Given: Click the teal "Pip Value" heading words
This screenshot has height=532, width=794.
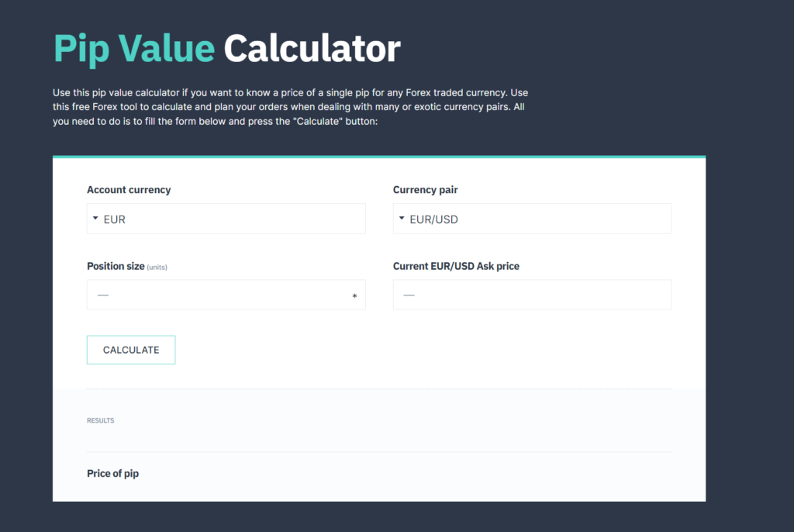Looking at the screenshot, I should click(x=134, y=48).
